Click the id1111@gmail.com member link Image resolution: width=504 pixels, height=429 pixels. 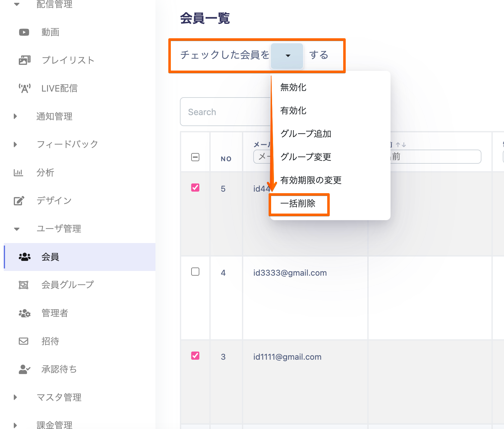click(287, 357)
